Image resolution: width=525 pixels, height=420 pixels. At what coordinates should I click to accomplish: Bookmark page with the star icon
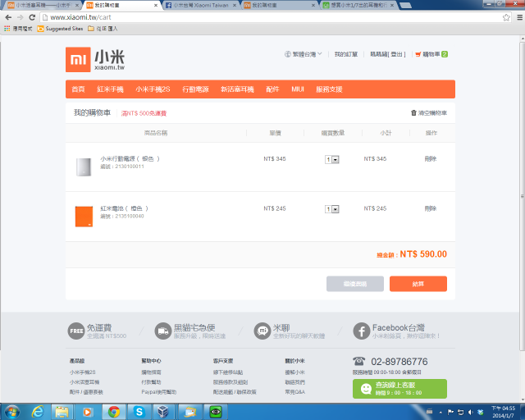pos(506,17)
